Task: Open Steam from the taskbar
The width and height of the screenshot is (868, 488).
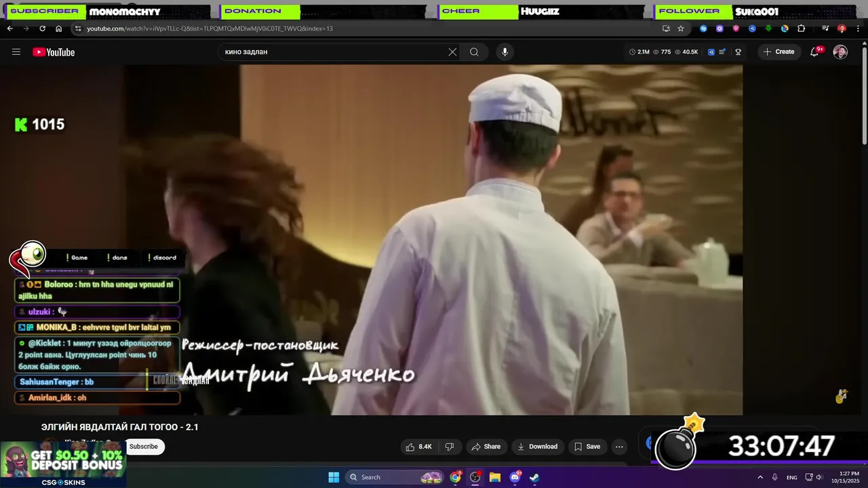Action: click(x=534, y=477)
